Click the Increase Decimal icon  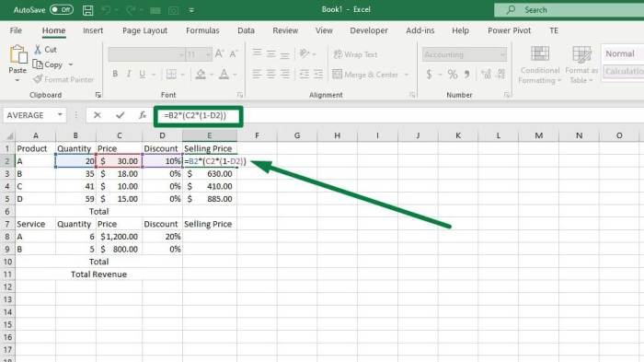point(487,74)
